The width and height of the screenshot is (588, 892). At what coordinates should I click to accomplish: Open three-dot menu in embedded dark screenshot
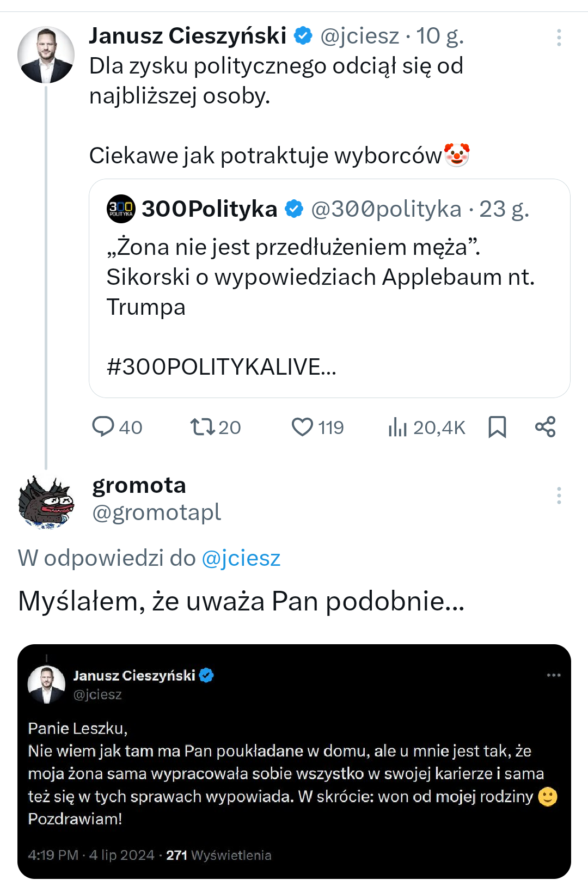(554, 675)
